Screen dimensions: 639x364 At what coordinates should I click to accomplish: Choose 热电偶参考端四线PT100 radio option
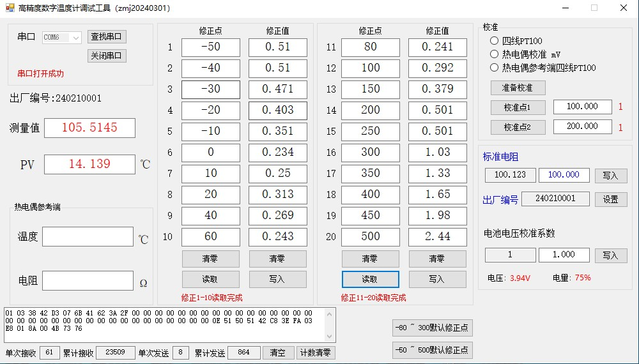click(x=494, y=68)
